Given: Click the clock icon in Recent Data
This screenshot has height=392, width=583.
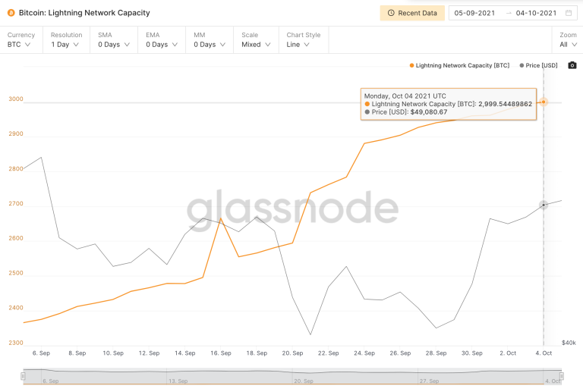Looking at the screenshot, I should click(x=391, y=13).
